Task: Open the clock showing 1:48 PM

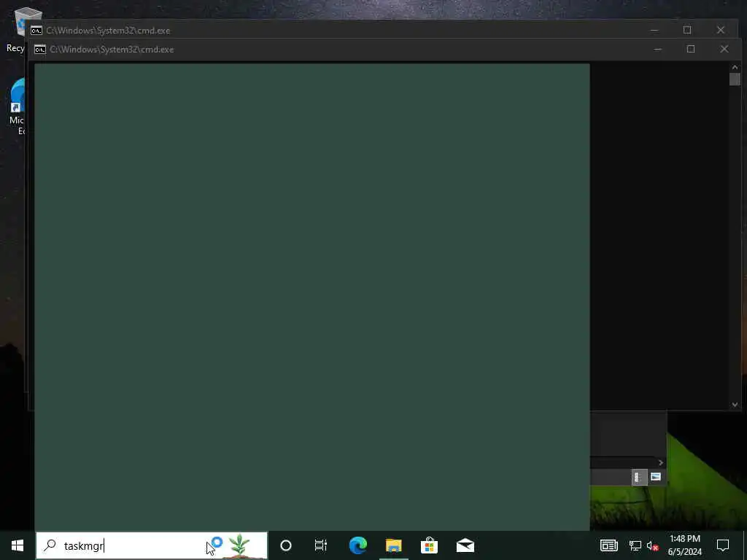Action: click(684, 545)
